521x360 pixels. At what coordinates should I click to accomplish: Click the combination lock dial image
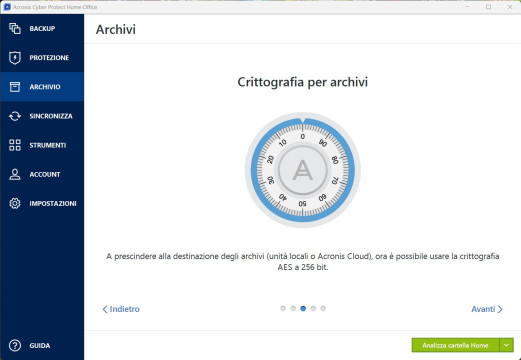(303, 170)
